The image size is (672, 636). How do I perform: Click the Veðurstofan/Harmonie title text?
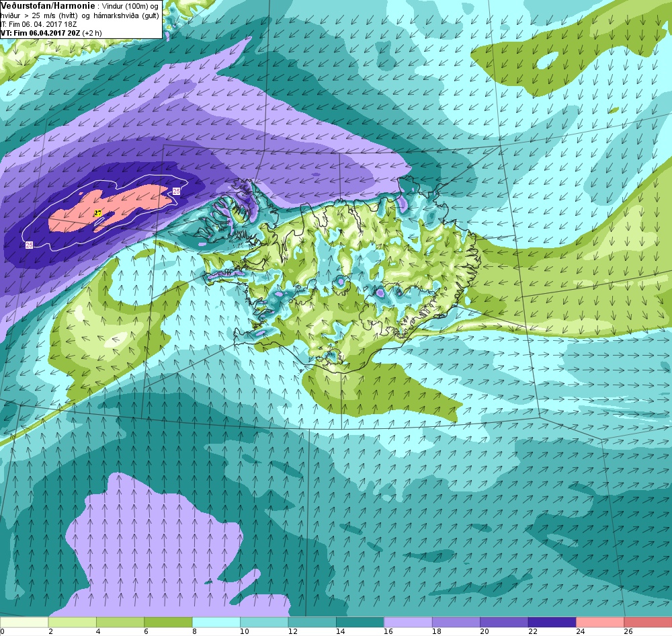tap(48, 6)
